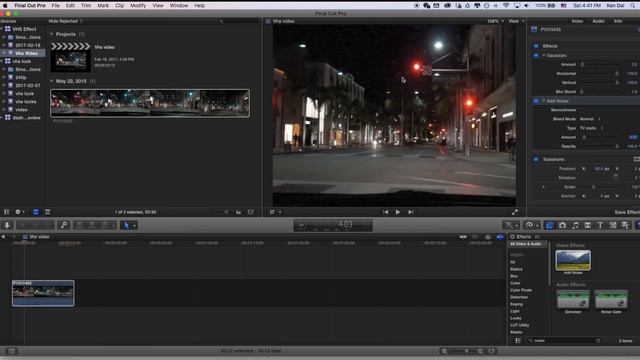640x360 pixels.
Task: Open the Hide Rejected filter dropdown
Action: [x=65, y=21]
